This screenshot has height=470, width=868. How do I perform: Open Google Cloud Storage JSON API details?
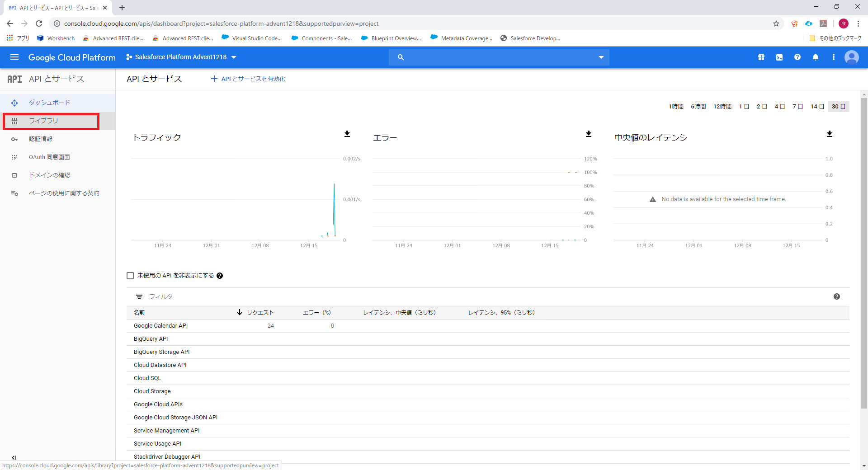175,418
